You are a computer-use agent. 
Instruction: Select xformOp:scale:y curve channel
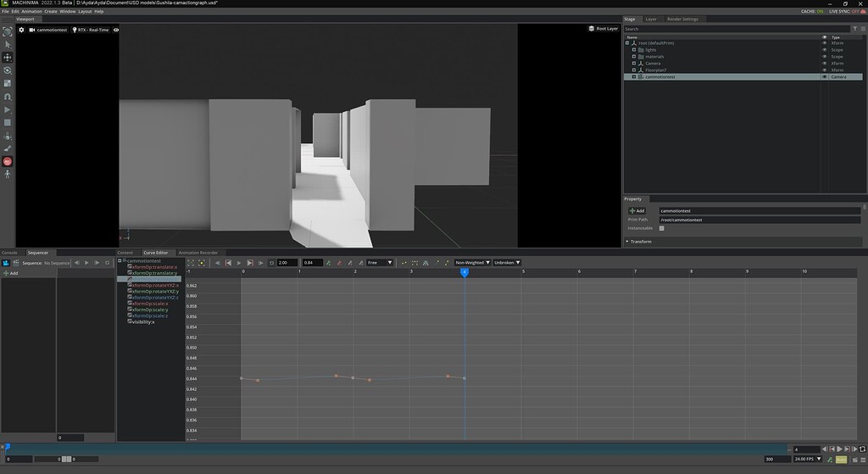click(149, 309)
